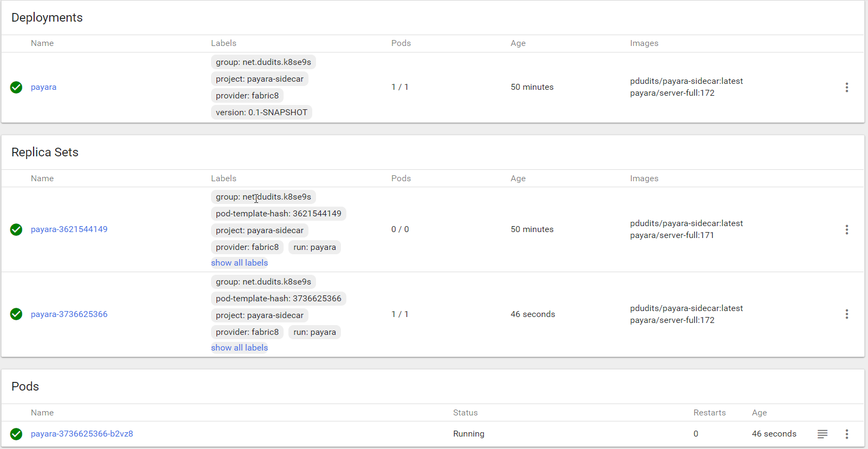Screen dimensions: 868x449
Task: Open actions menu for payara-3736625366 replica set
Action: click(847, 314)
